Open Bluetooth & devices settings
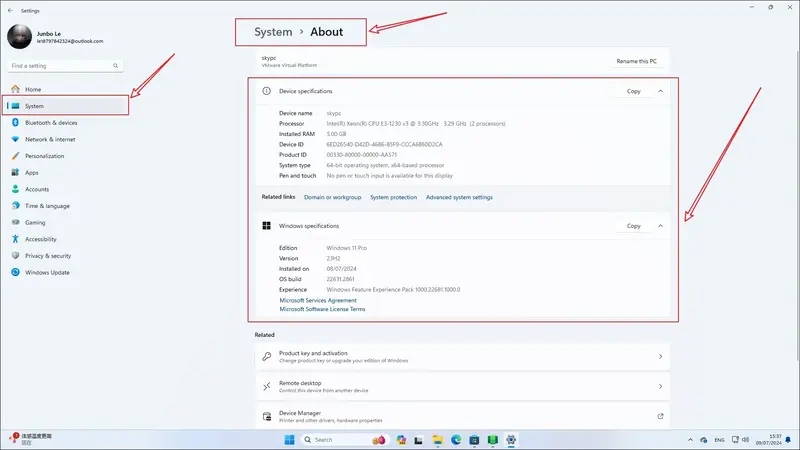This screenshot has height=450, width=800. (x=50, y=122)
